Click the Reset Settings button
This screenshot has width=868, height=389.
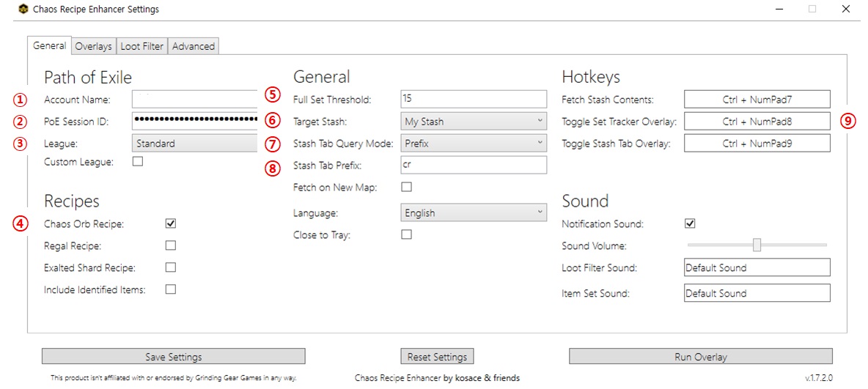(x=438, y=356)
